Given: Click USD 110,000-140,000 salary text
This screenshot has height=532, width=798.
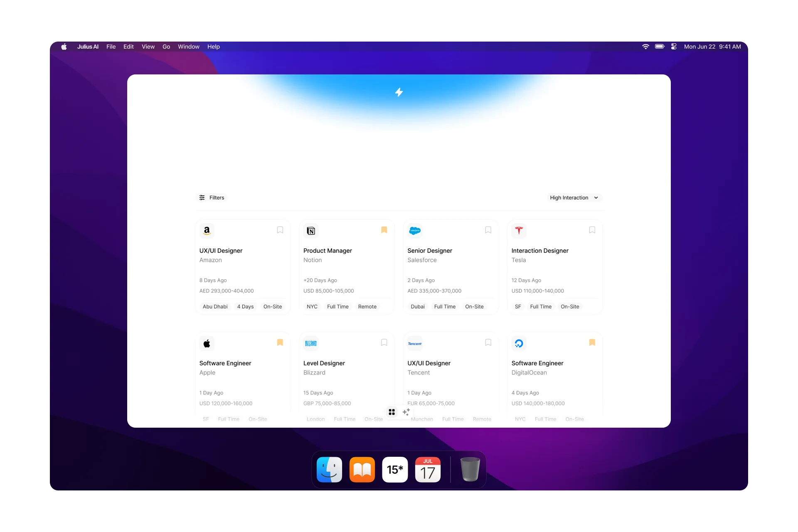Looking at the screenshot, I should 538,291.
